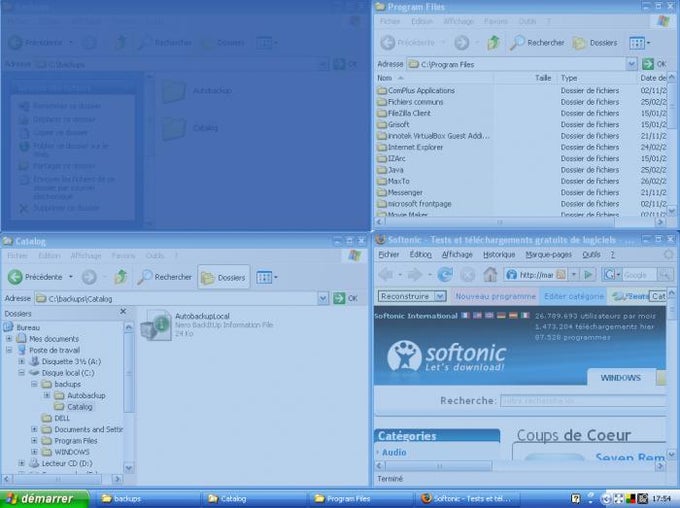
Task: Select the Internet Explorer folder row
Action: pos(410,147)
